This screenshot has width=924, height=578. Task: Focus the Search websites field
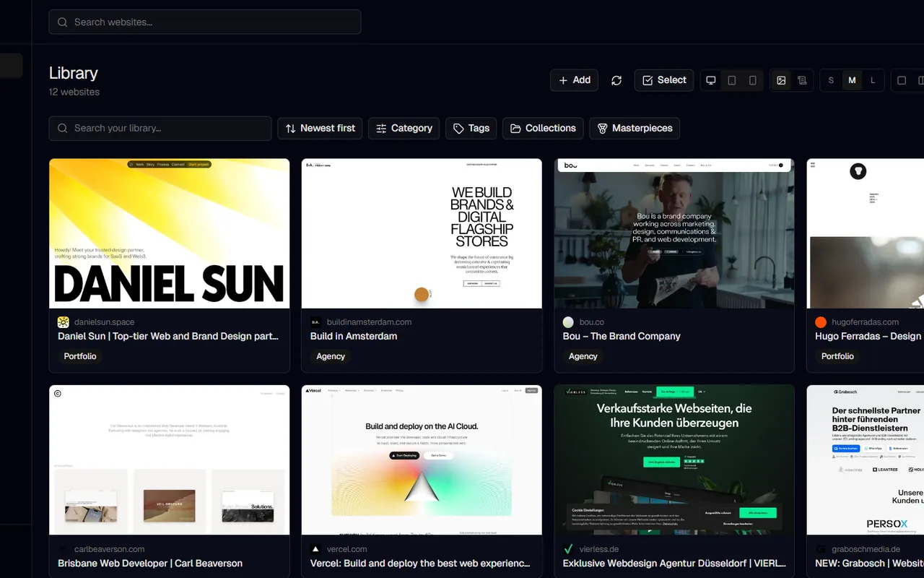[205, 22]
